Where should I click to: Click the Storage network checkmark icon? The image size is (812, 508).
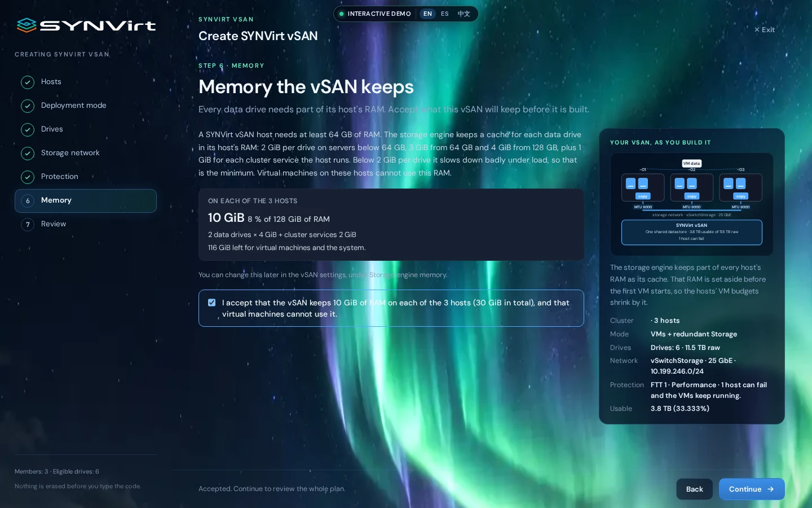tap(28, 154)
